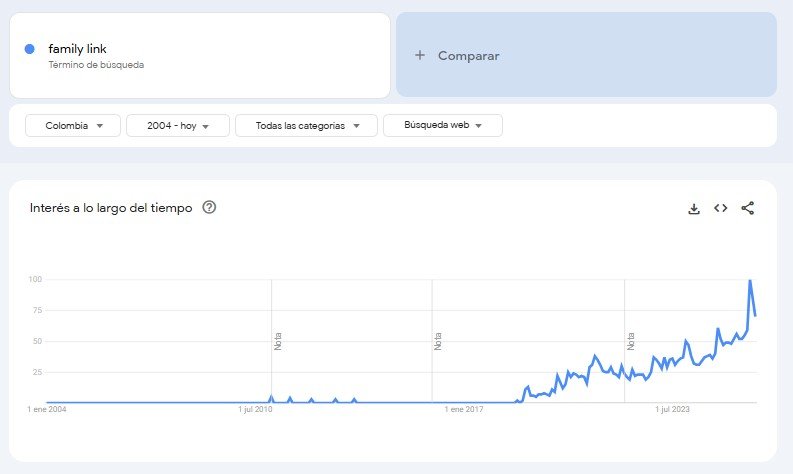
Task: Click the blue dot of family link
Action: (30, 49)
